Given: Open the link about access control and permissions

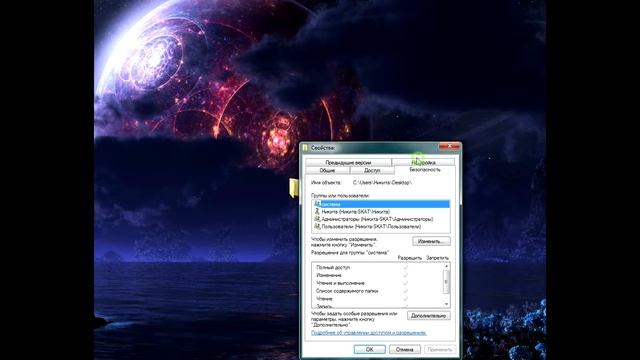Looking at the screenshot, I should [369, 333].
